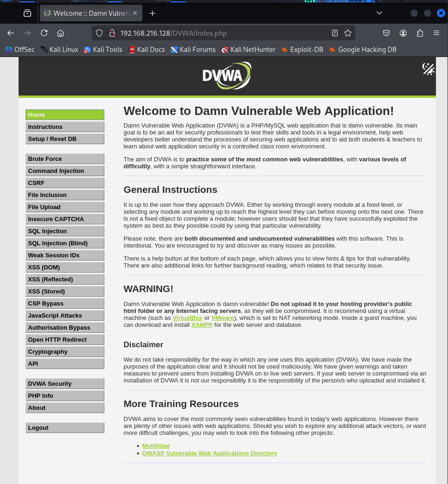Open the Cryptography module
The image size is (448, 484).
pyautogui.click(x=65, y=351)
